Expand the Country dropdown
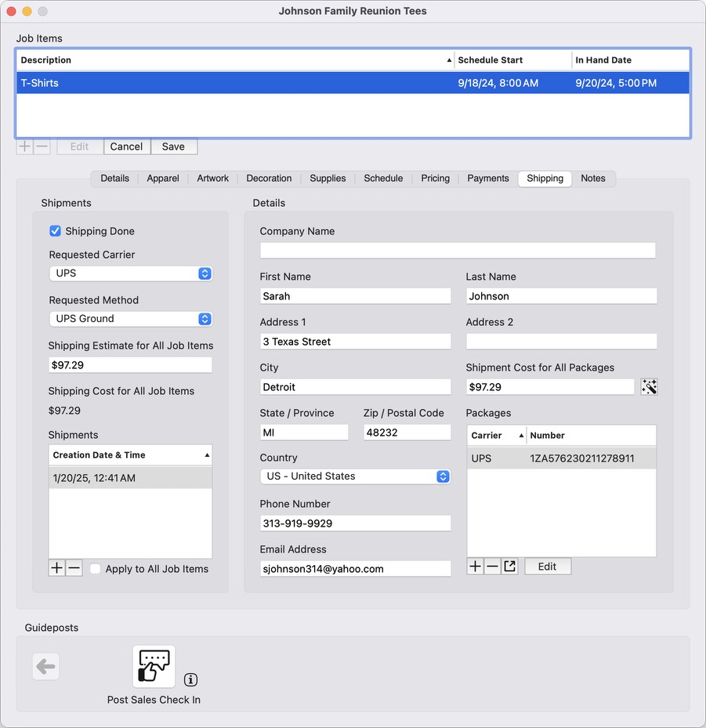The image size is (706, 728). point(355,476)
